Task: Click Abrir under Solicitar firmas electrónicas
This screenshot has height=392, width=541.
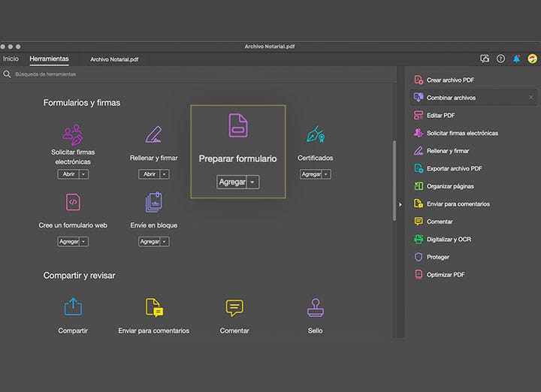Action: coord(68,174)
